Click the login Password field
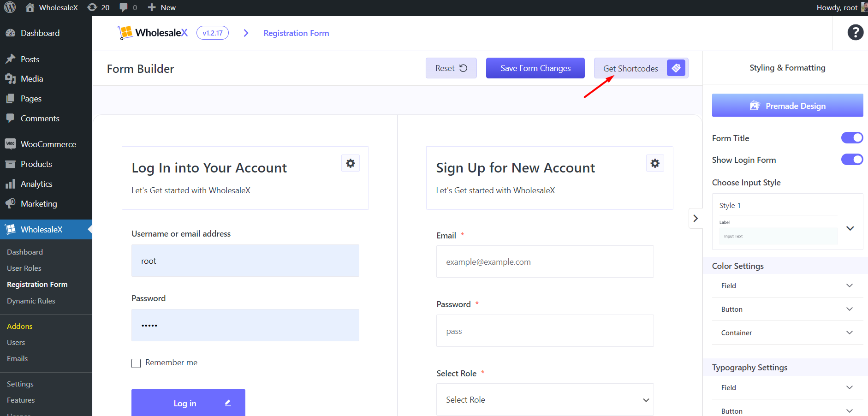This screenshot has width=868, height=416. [245, 325]
